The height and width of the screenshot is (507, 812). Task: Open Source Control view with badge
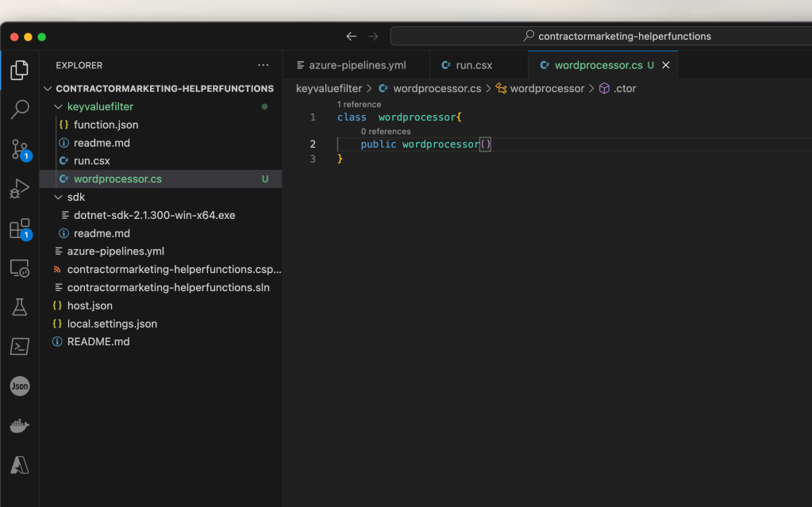coord(20,150)
